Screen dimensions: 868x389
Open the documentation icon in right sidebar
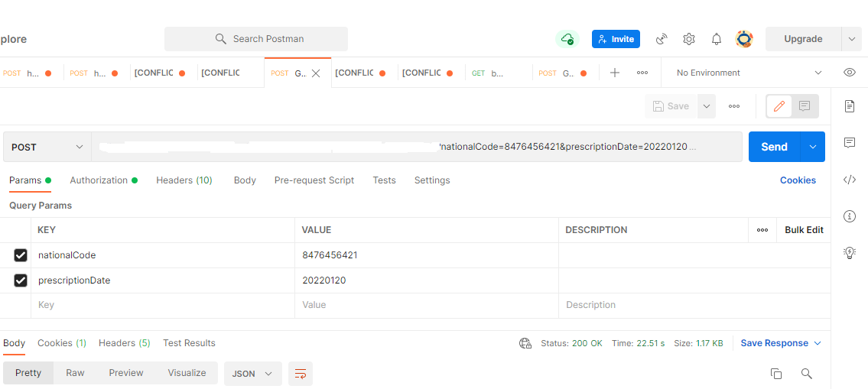849,106
